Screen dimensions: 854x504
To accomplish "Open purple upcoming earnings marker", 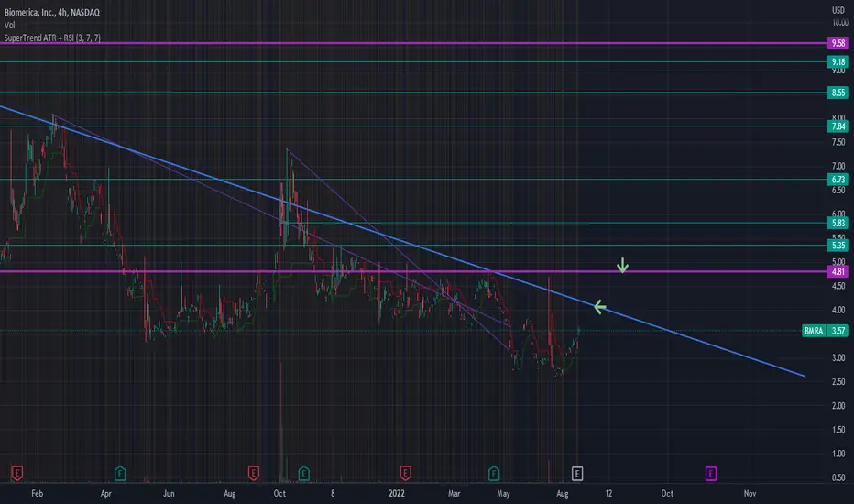I will pyautogui.click(x=711, y=474).
